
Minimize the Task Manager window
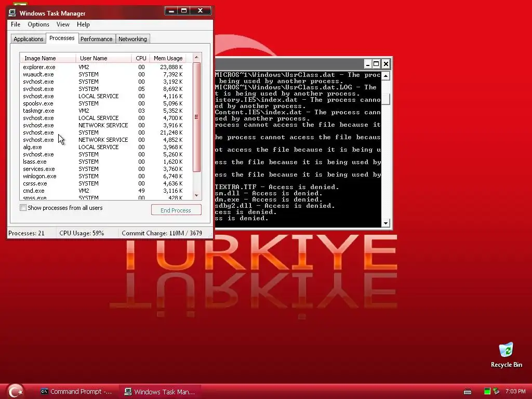click(x=171, y=11)
